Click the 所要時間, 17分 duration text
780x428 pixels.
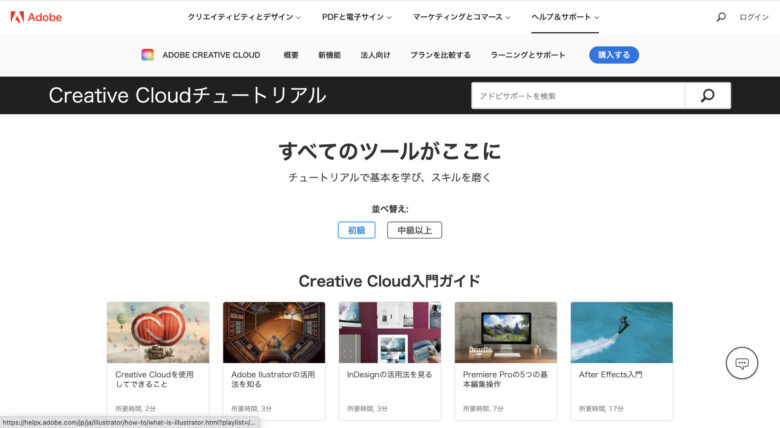[x=601, y=409]
